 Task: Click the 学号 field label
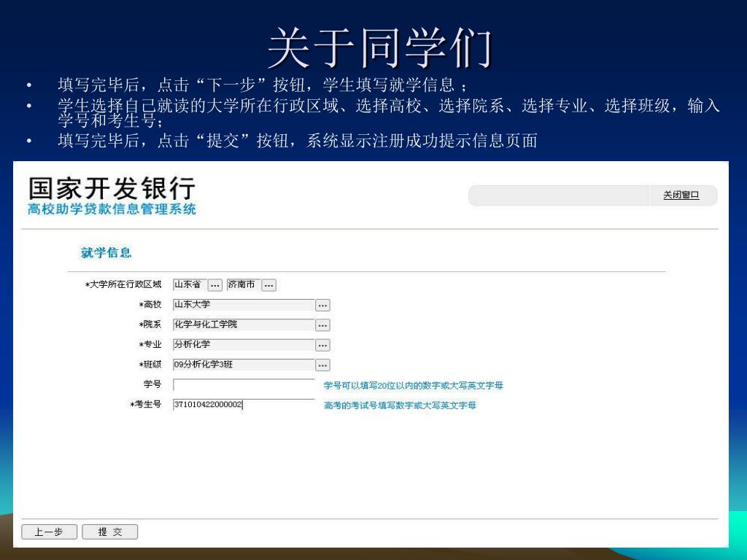click(152, 384)
